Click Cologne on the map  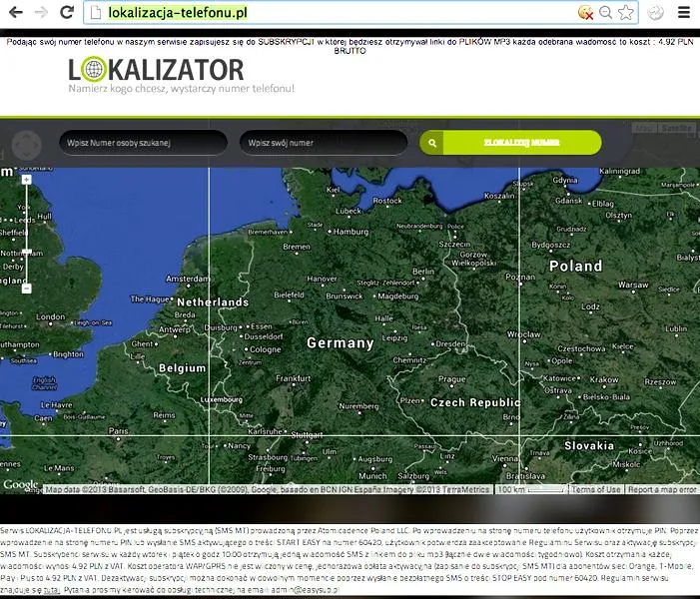point(266,349)
